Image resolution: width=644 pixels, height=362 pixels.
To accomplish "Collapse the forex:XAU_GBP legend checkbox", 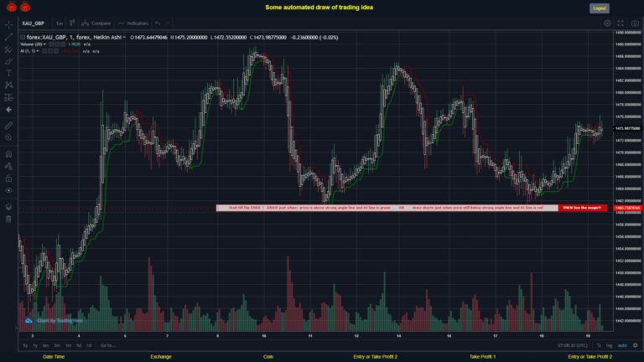I will click(x=23, y=38).
